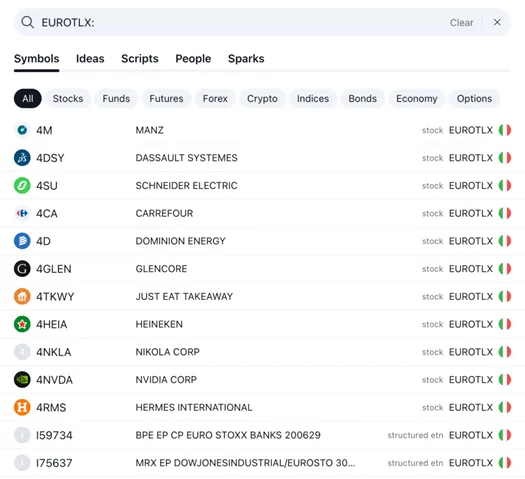Open the Scripts tab
Image resolution: width=525 pixels, height=479 pixels.
pyautogui.click(x=140, y=59)
